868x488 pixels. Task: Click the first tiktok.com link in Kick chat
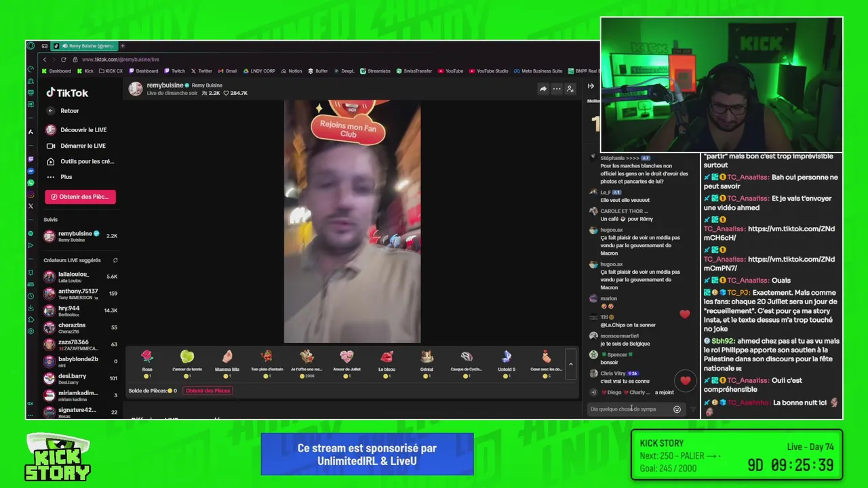769,233
